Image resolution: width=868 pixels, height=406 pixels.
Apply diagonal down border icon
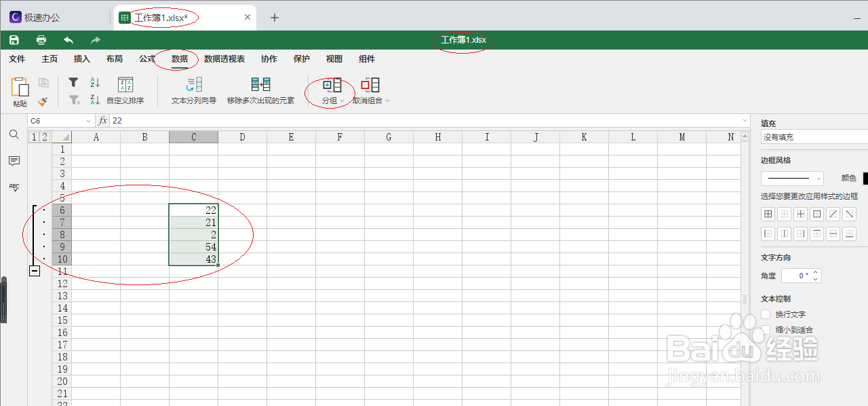pyautogui.click(x=850, y=214)
